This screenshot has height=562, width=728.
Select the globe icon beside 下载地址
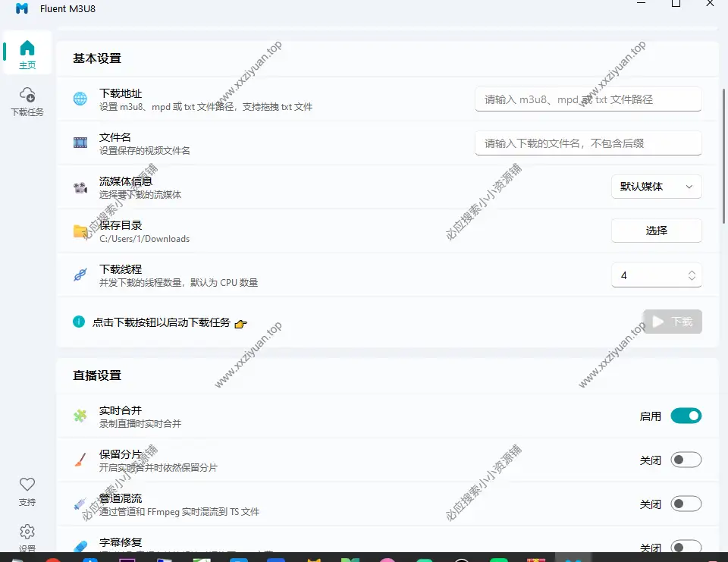(80, 99)
